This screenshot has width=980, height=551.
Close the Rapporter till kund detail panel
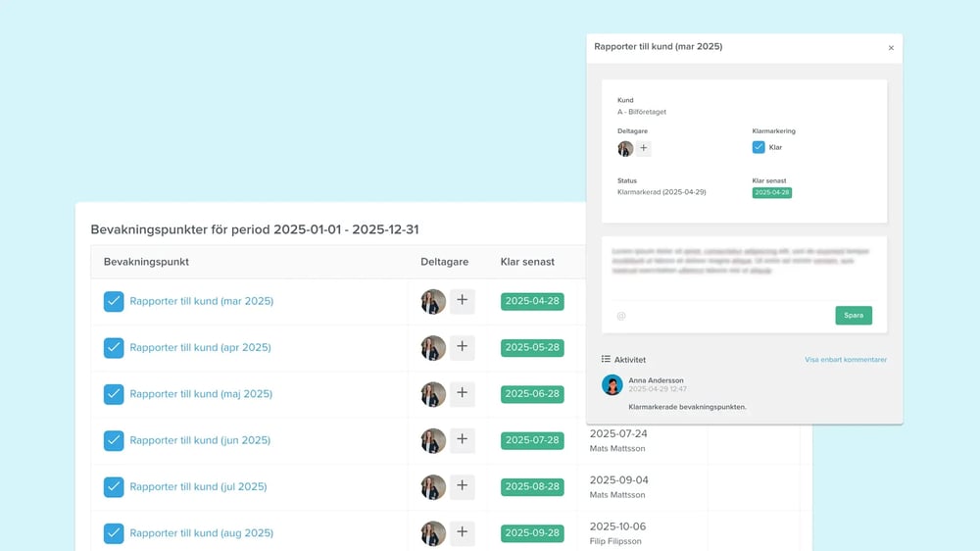891,47
